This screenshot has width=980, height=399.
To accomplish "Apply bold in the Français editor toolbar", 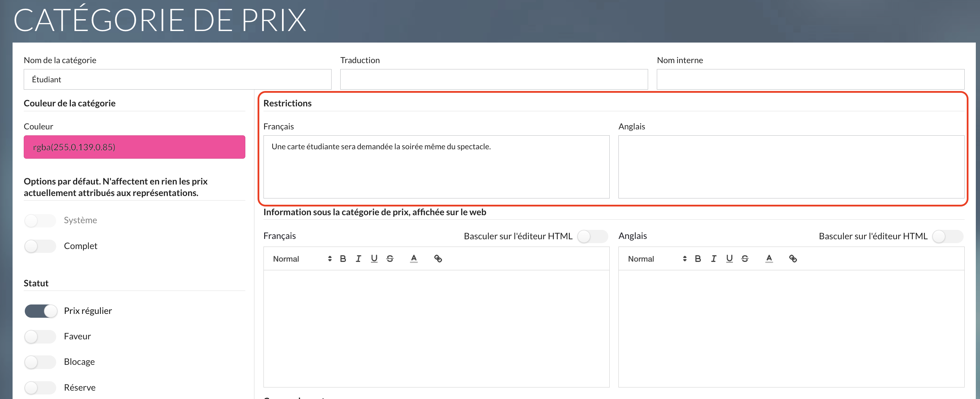I will (343, 259).
